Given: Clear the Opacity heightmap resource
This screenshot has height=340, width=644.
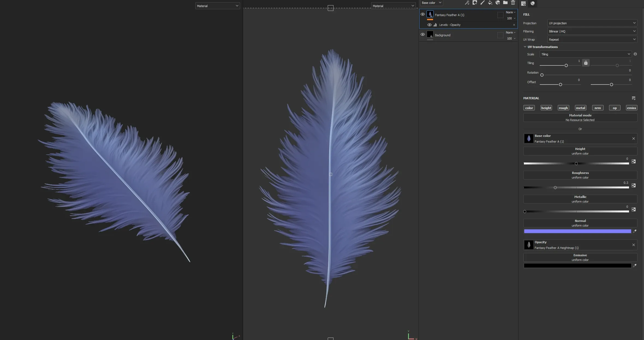Looking at the screenshot, I should [634, 245].
